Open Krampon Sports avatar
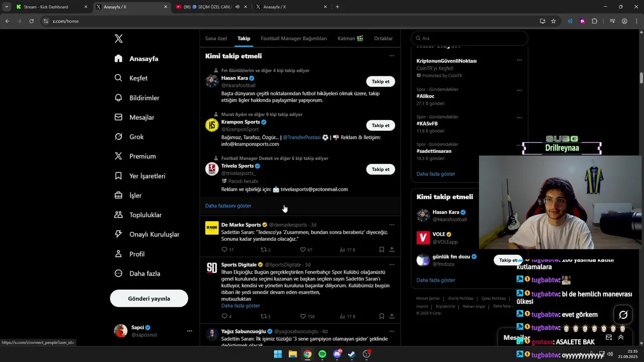 click(212, 125)
